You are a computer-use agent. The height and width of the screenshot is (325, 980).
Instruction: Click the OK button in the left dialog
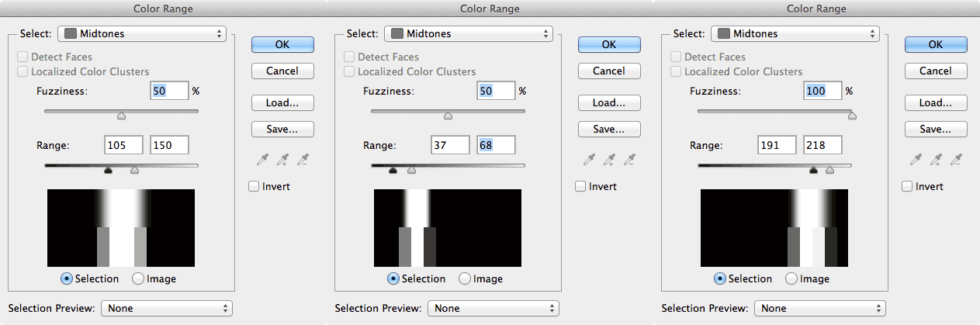click(282, 44)
